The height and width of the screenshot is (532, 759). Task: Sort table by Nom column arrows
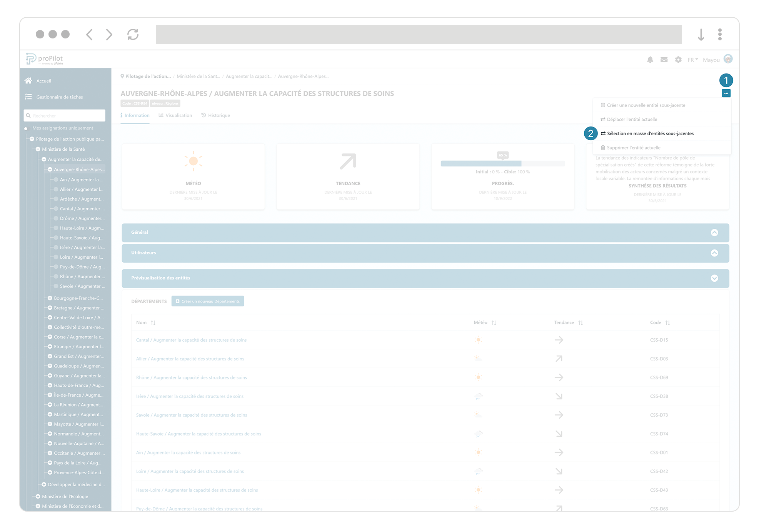pos(153,323)
